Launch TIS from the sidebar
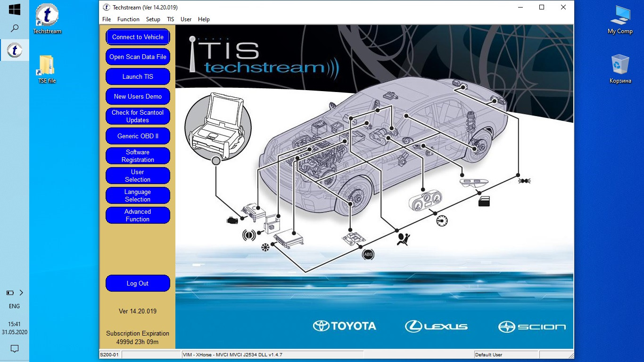 coord(138,76)
